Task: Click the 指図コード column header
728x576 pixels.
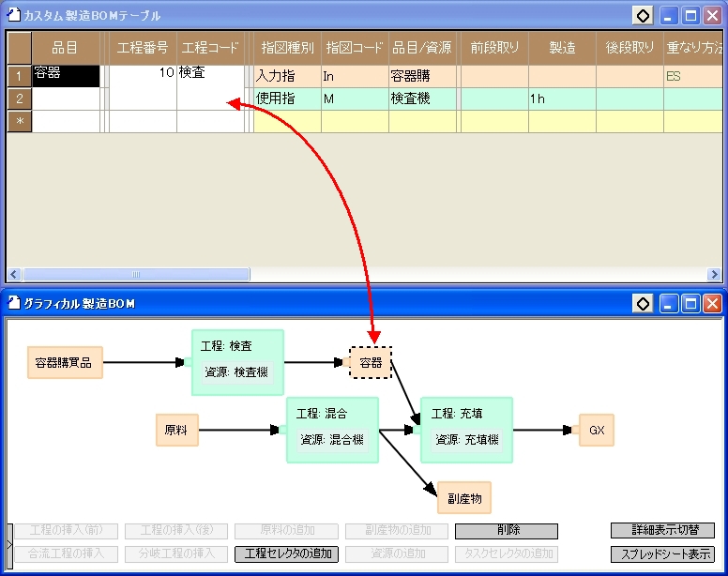Action: (x=356, y=48)
